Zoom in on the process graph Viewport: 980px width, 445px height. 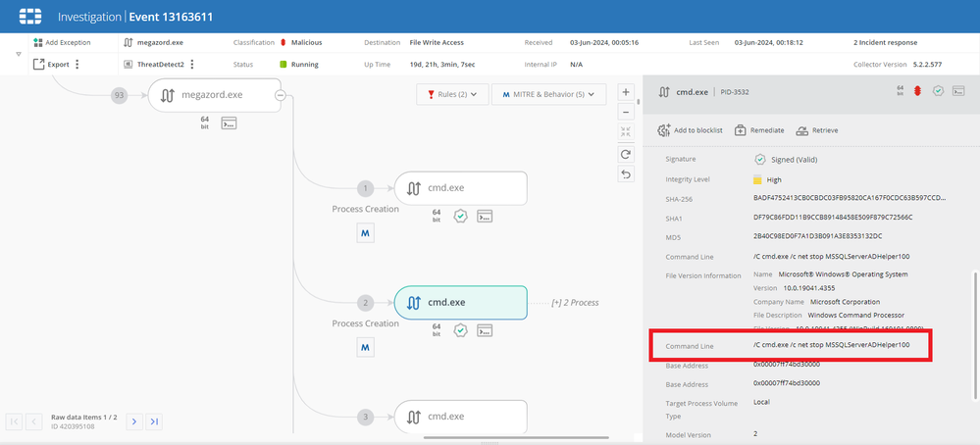626,93
